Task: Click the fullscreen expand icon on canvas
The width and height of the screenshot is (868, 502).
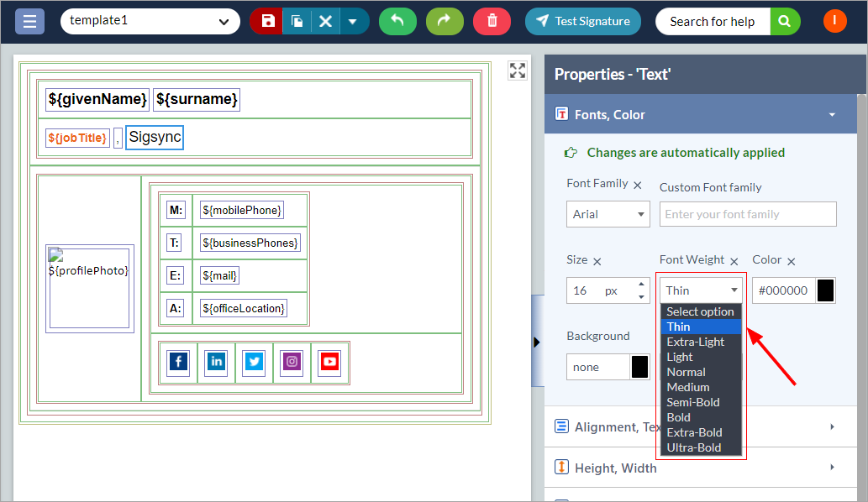Action: 518,71
